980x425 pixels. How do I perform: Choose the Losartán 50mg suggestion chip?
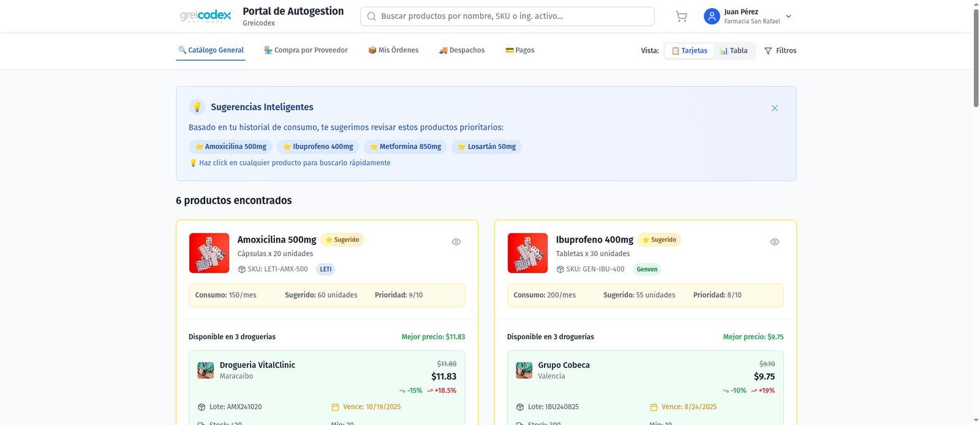486,147
